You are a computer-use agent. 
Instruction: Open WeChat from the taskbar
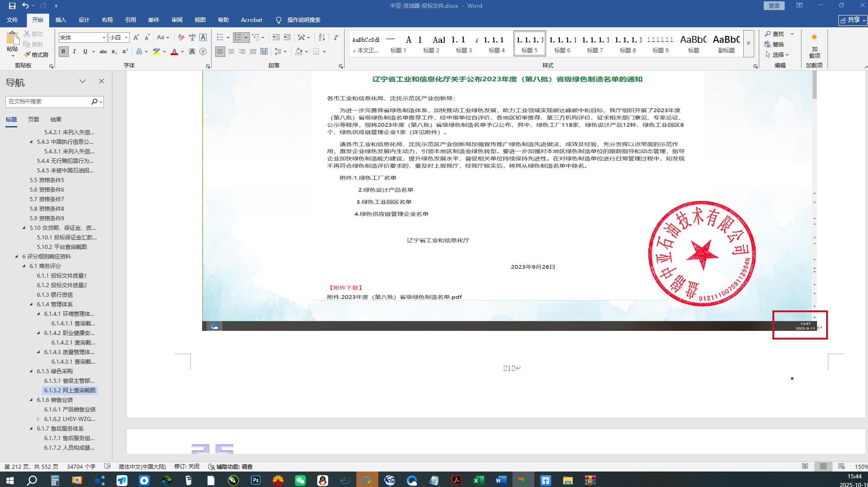coord(300,480)
